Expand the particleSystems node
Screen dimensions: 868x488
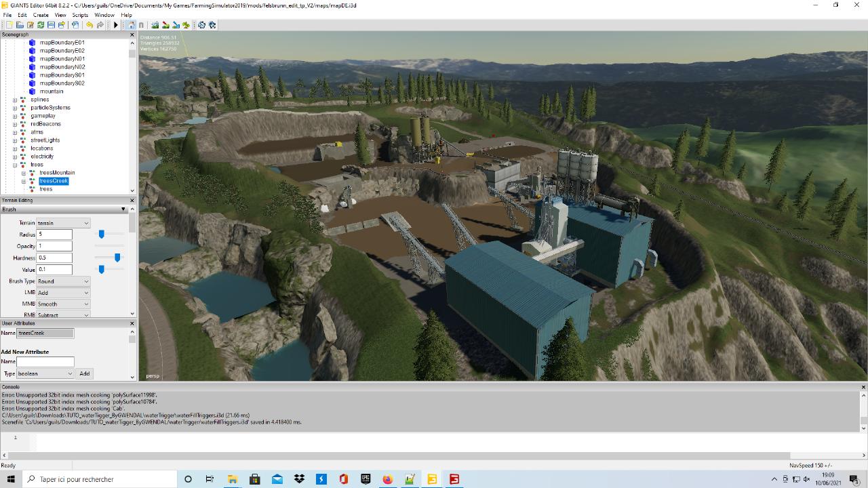click(15, 108)
